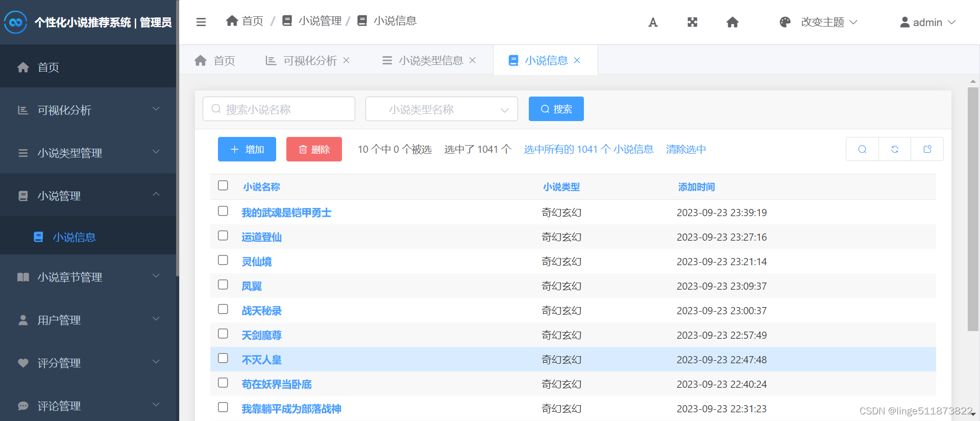Sort by the 添加时间 column header
The height and width of the screenshot is (421, 980).
point(696,187)
